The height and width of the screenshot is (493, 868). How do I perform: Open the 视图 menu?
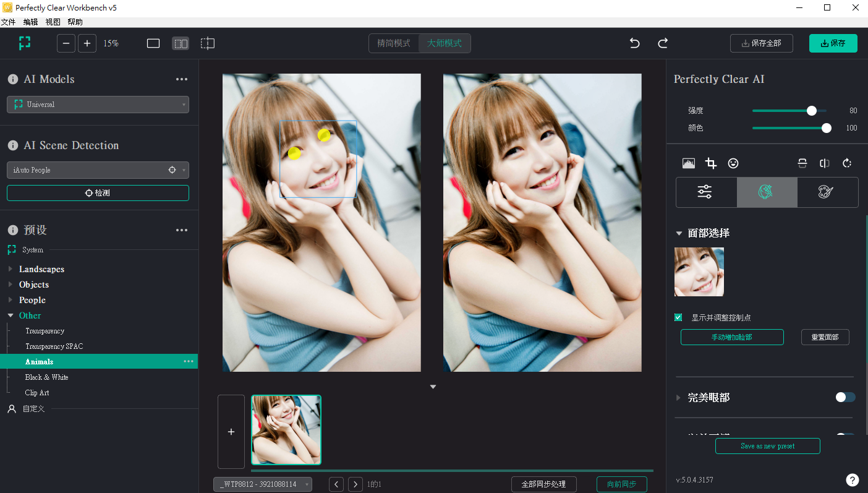click(53, 22)
